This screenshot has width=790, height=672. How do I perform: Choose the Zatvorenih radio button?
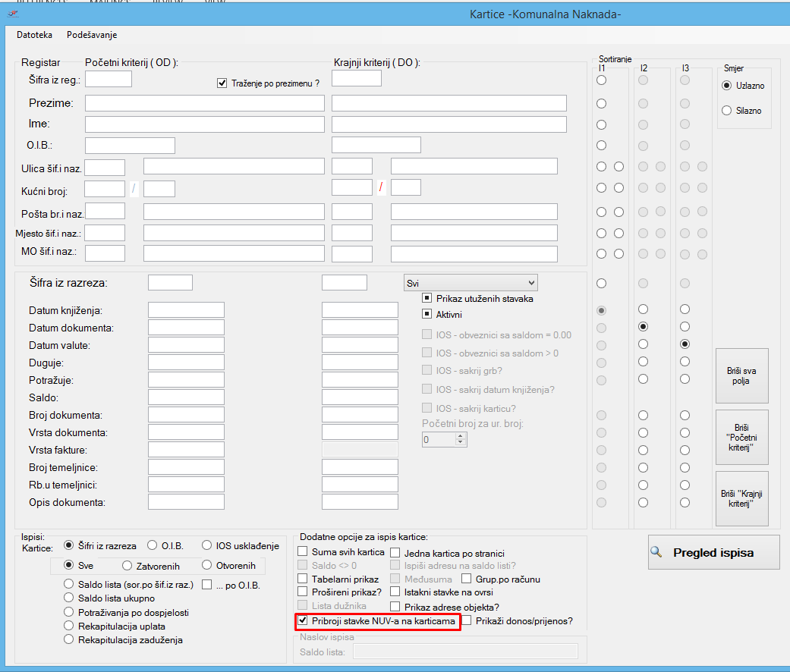coord(127,565)
